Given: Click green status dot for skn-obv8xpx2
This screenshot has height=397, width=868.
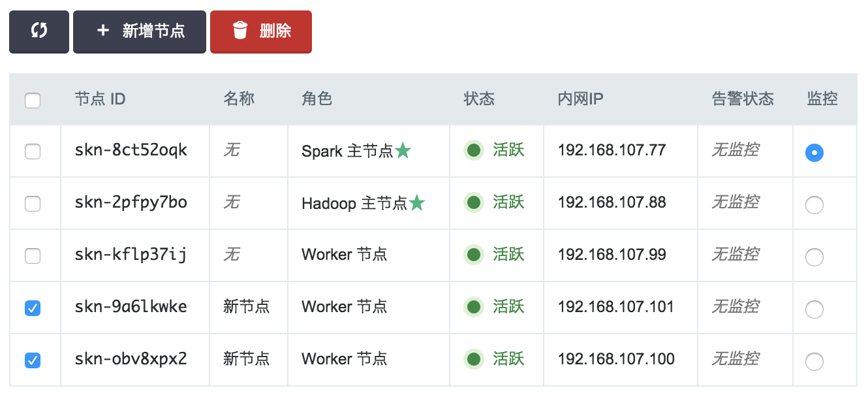Looking at the screenshot, I should [474, 359].
